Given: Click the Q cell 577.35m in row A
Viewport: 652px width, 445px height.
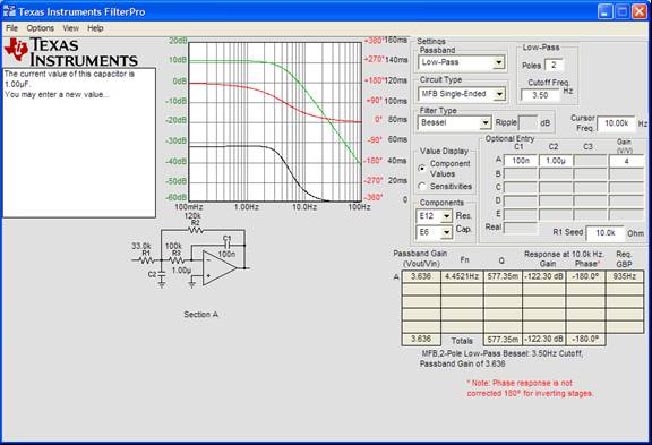Looking at the screenshot, I should click(x=502, y=277).
